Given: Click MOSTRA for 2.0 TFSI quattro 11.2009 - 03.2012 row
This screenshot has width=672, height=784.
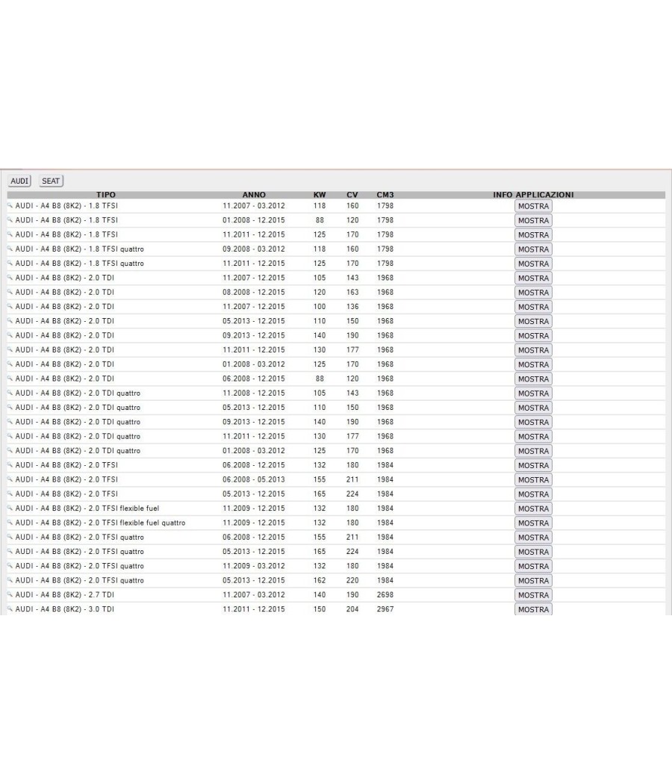Looking at the screenshot, I should coord(534,567).
